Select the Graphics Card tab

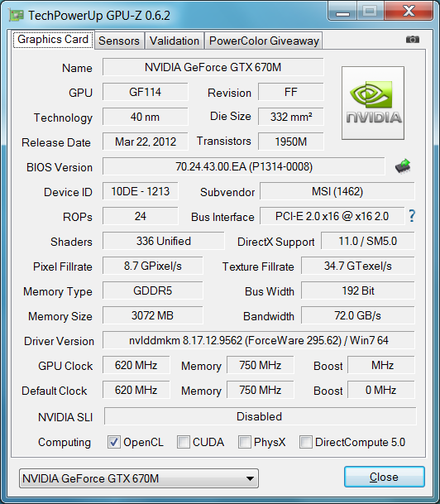click(x=53, y=40)
